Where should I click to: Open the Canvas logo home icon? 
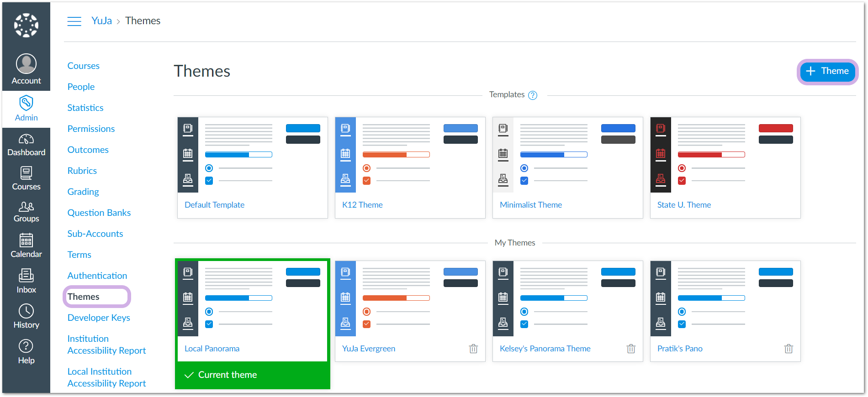click(26, 25)
